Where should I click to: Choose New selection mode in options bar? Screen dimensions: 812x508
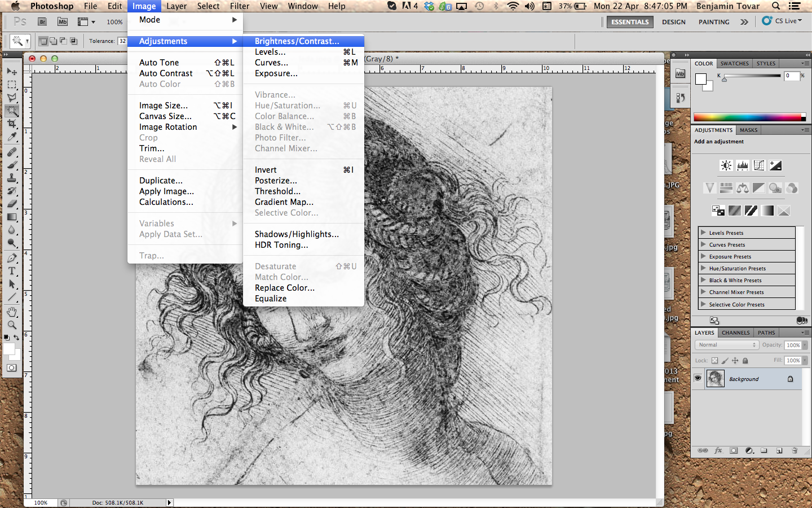(43, 41)
